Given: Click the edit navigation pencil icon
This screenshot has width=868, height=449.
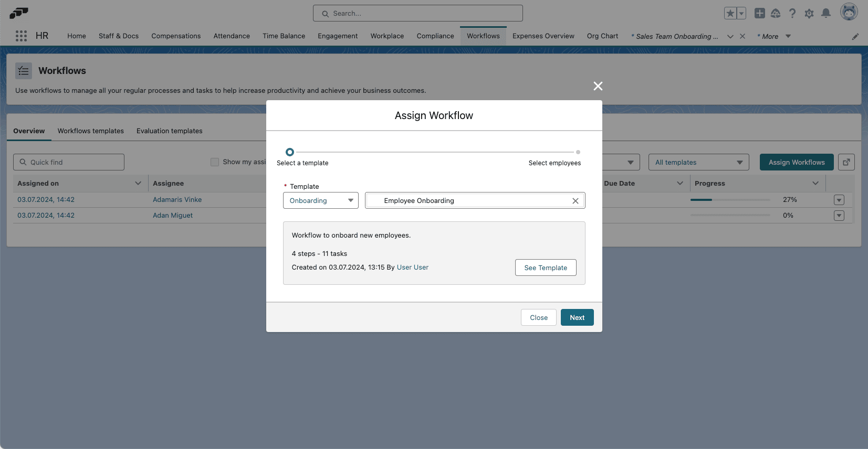Looking at the screenshot, I should [855, 36].
